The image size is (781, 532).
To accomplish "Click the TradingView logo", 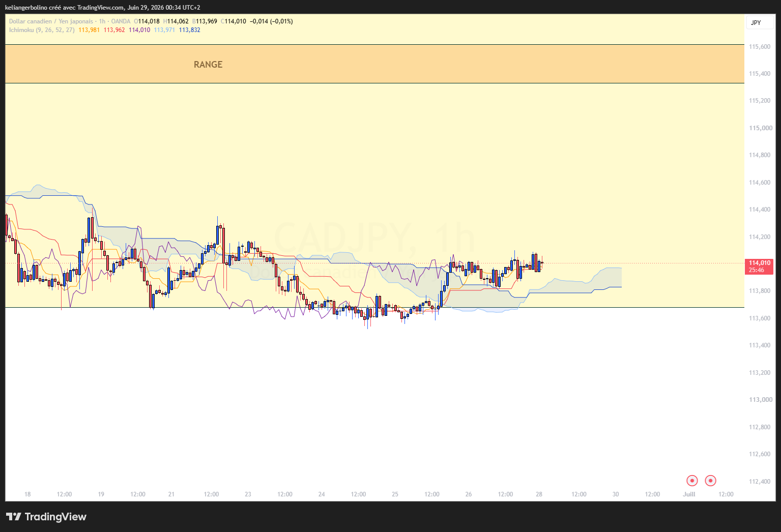I will tap(46, 517).
